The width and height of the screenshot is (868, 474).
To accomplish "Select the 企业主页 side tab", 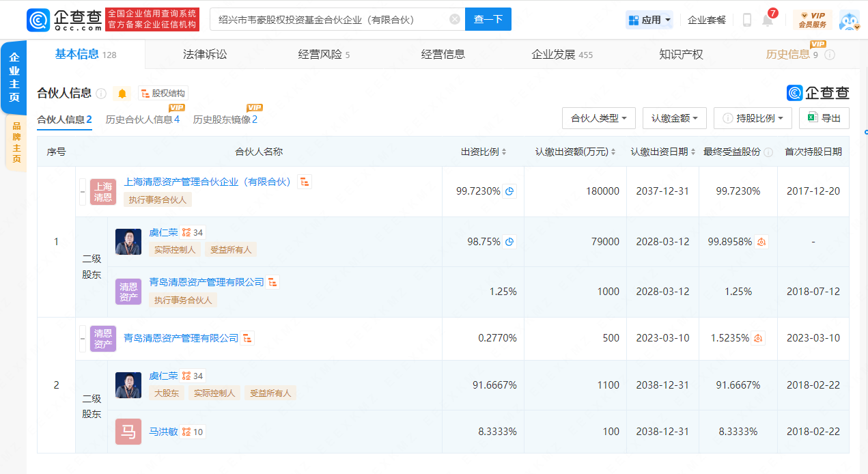I will (x=14, y=76).
